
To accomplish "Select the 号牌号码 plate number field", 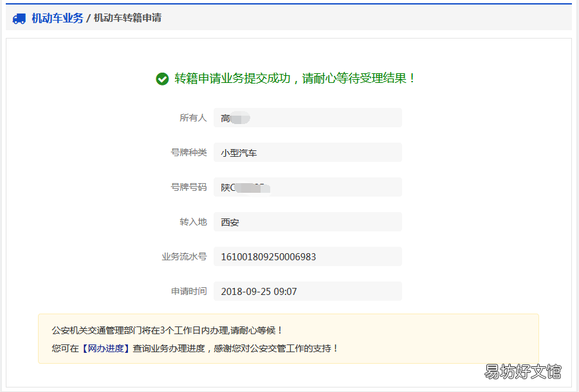I will coord(308,187).
